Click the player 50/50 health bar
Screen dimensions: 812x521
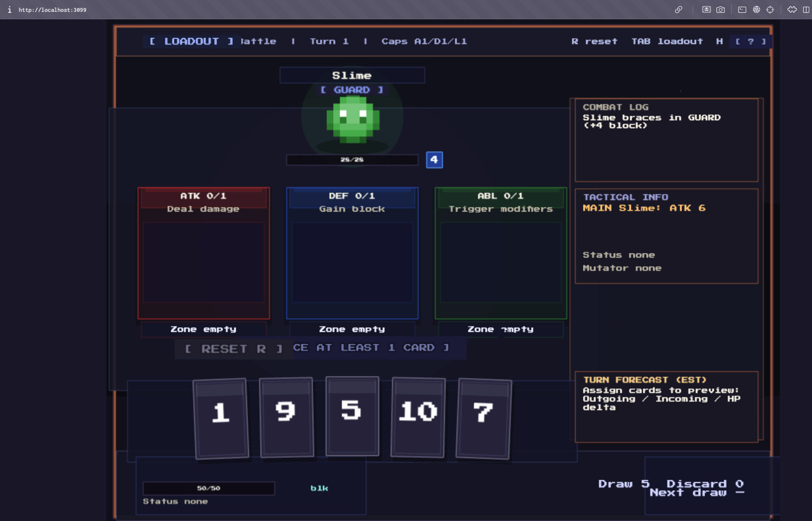tap(208, 488)
